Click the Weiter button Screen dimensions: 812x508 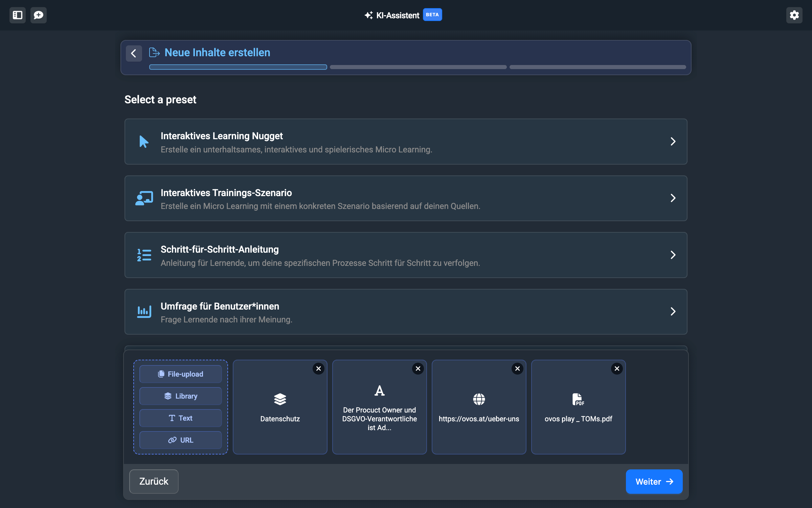coord(654,481)
